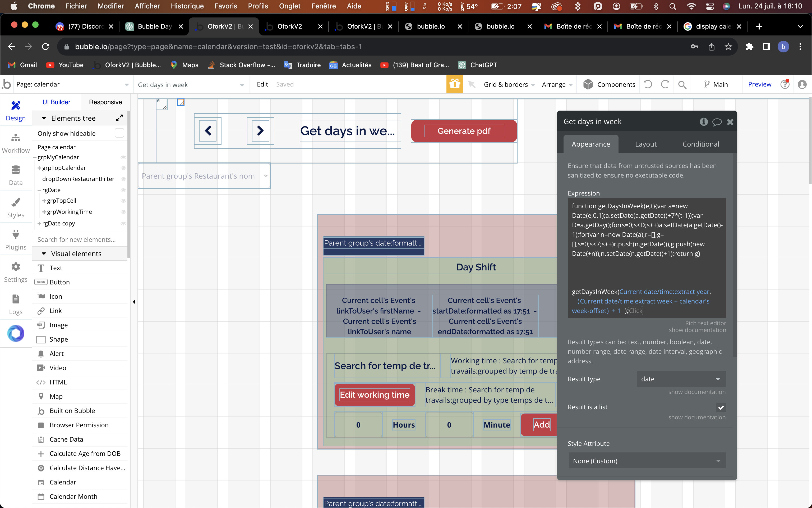Collapse the Visual elements section

[x=44, y=254]
